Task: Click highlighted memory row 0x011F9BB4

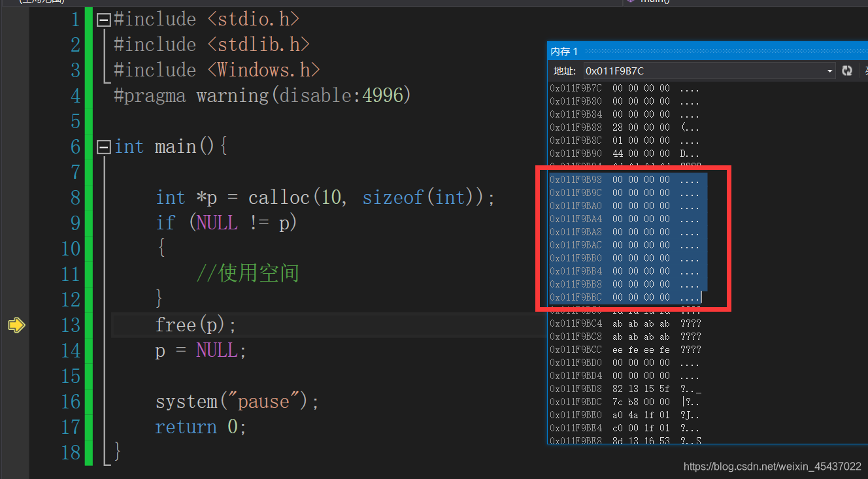Action: pyautogui.click(x=624, y=271)
